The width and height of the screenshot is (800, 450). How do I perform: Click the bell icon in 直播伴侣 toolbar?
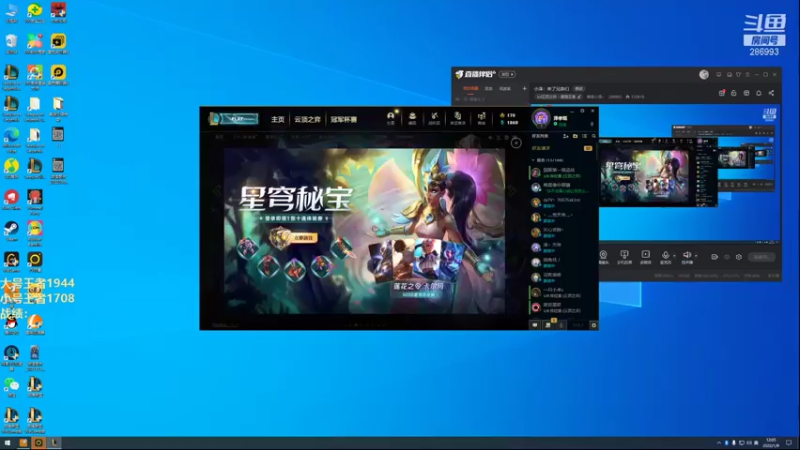tap(759, 93)
